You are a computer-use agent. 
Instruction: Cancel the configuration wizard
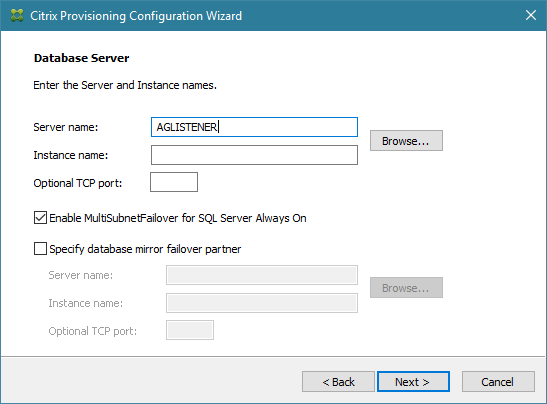(x=498, y=382)
